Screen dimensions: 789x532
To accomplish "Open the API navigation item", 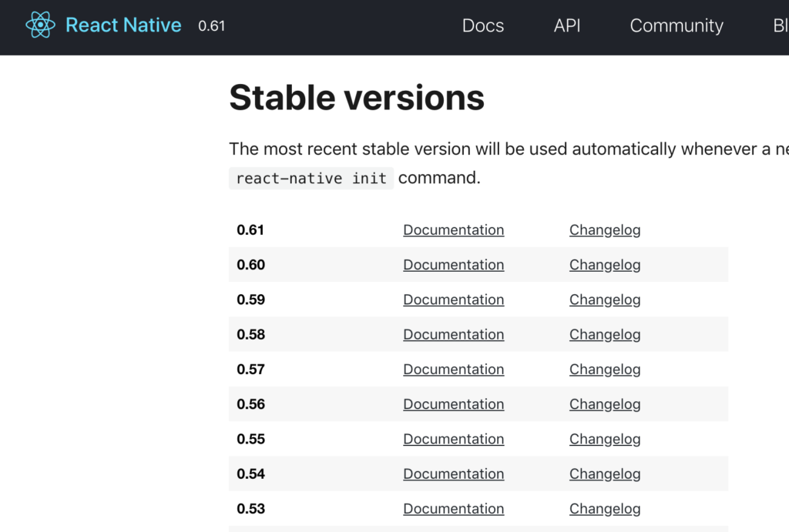I will [567, 25].
